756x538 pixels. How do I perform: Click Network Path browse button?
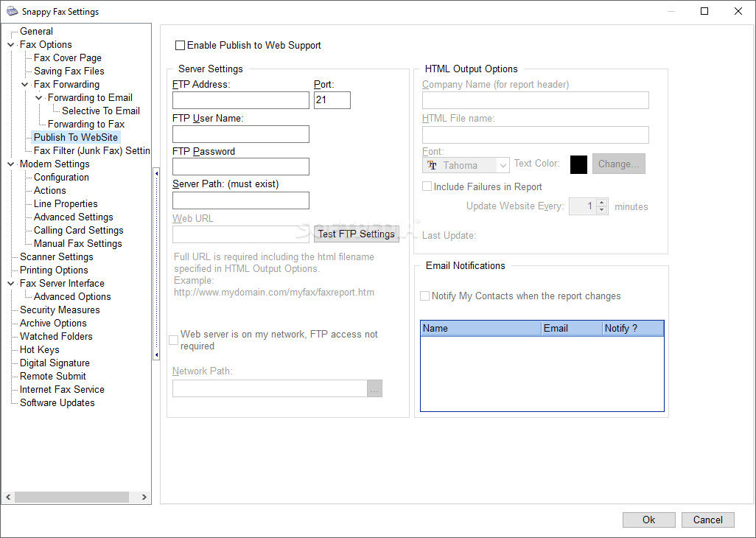point(374,388)
